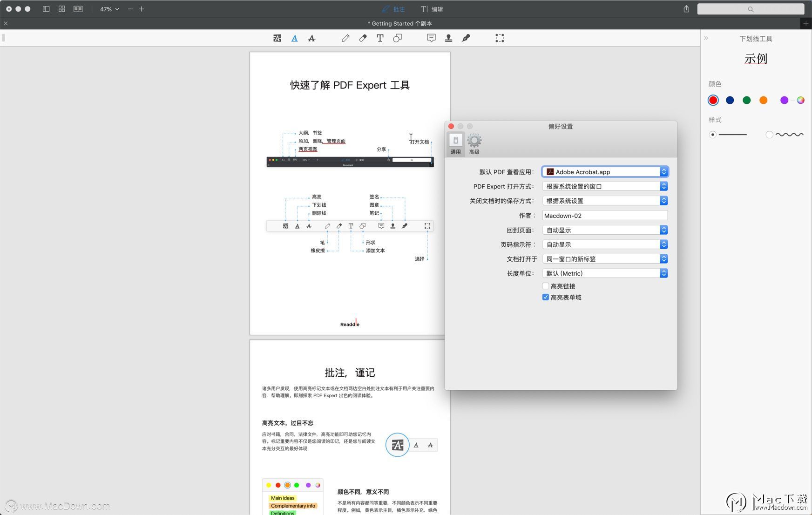Select the strikethrough tool in toolbar
Image resolution: width=812 pixels, height=515 pixels.
(311, 38)
